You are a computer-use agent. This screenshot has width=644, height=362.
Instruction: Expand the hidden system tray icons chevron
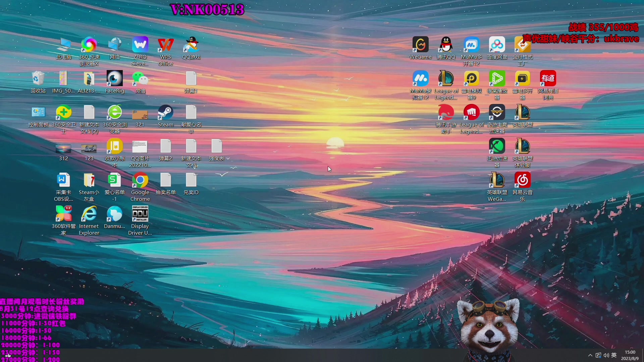pyautogui.click(x=590, y=355)
